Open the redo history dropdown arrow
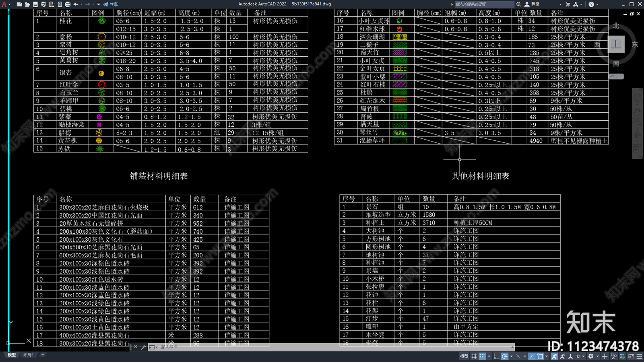The image size is (644, 362). click(x=93, y=4)
